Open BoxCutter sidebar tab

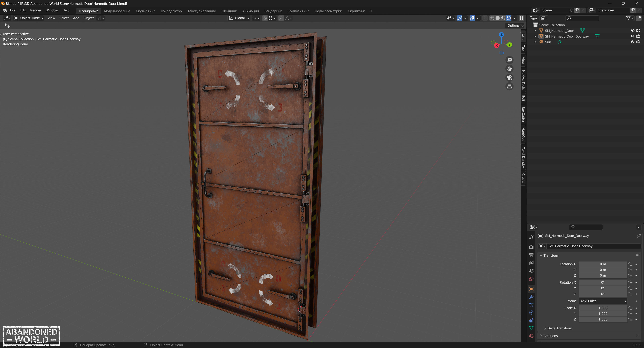[x=523, y=114]
